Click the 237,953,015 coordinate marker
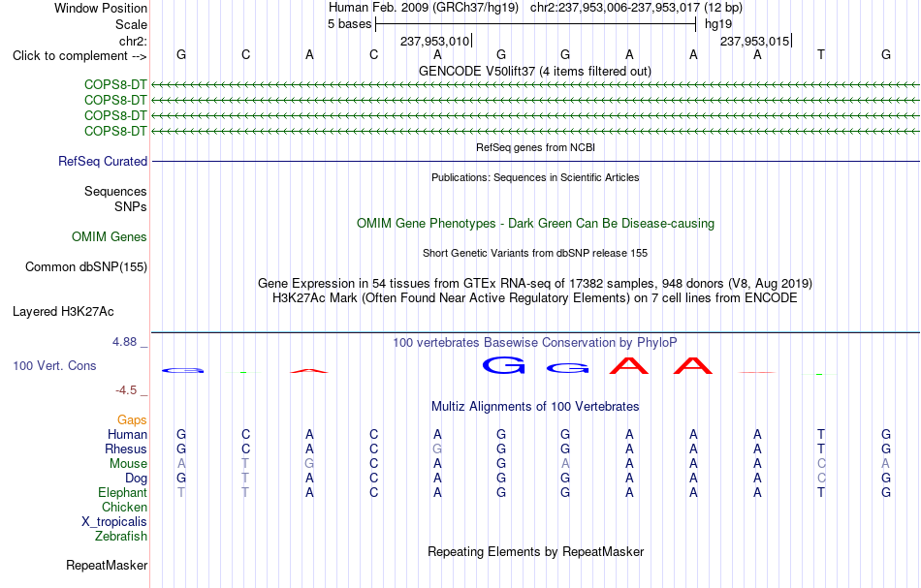The height and width of the screenshot is (588, 921). tap(755, 41)
